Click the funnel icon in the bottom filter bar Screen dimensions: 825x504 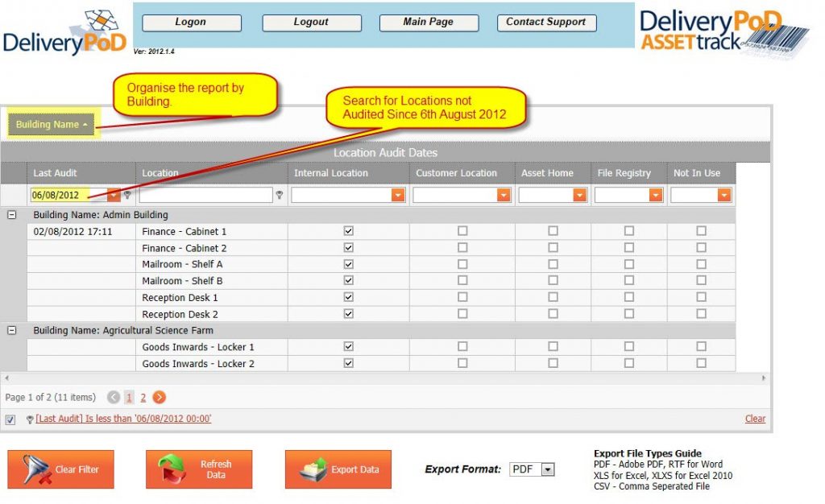tap(29, 419)
